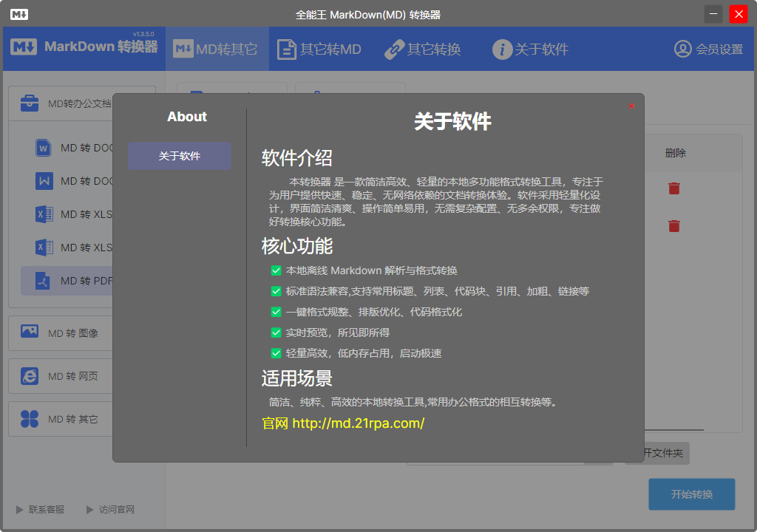Screen dimensions: 757x532
Task: Delete first file with red trash icon
Action: tap(674, 188)
